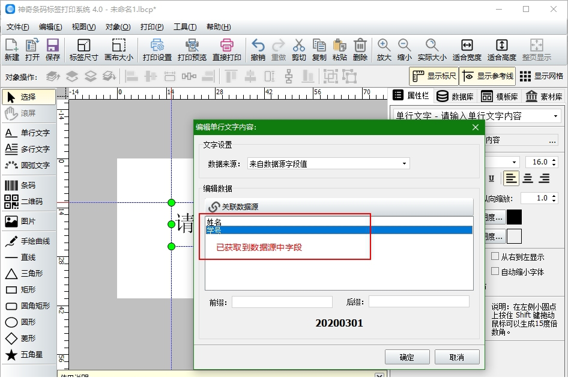The height and width of the screenshot is (392, 568).
Task: Click the 后缀 suffix input field
Action: [x=419, y=301]
